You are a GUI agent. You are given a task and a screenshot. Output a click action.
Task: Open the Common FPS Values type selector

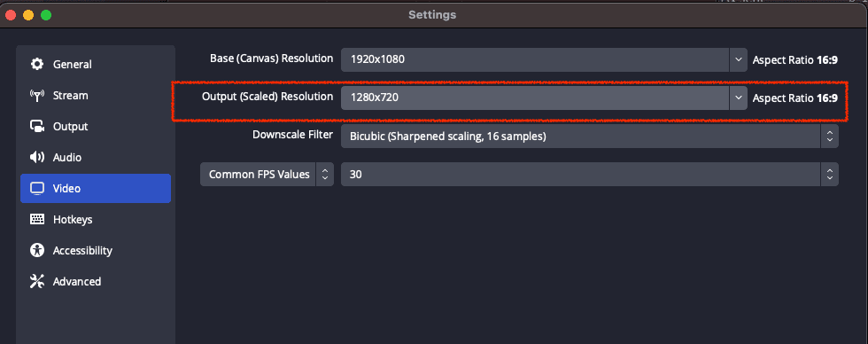[x=267, y=175]
